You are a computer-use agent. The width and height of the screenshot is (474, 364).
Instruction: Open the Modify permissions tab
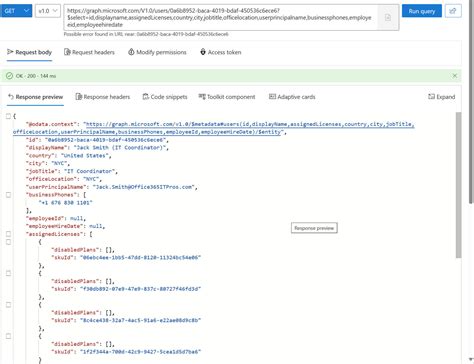[157, 52]
